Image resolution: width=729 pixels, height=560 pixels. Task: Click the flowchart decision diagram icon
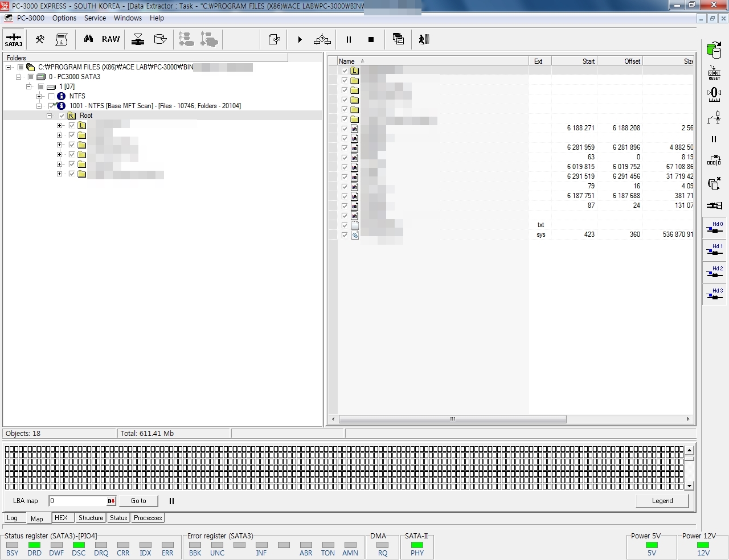click(322, 39)
